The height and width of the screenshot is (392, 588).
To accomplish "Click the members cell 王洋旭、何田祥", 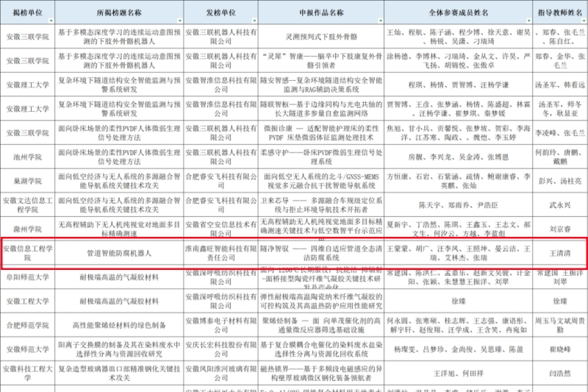I will 458,373.
